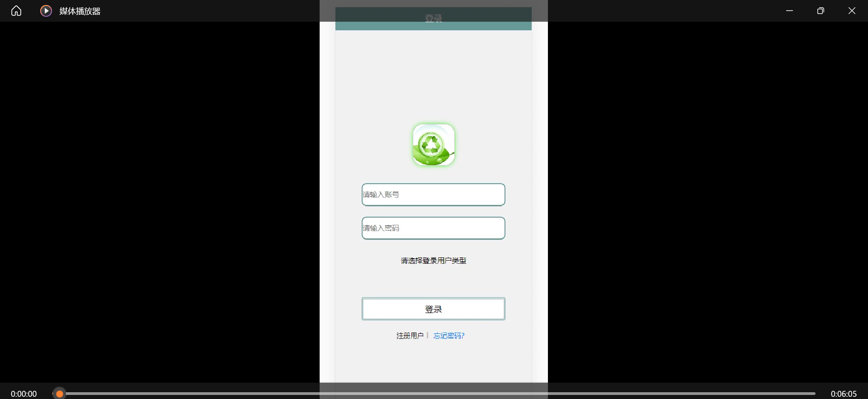
Task: Open the 请选择登录用户类型 user type selector
Action: point(434,261)
